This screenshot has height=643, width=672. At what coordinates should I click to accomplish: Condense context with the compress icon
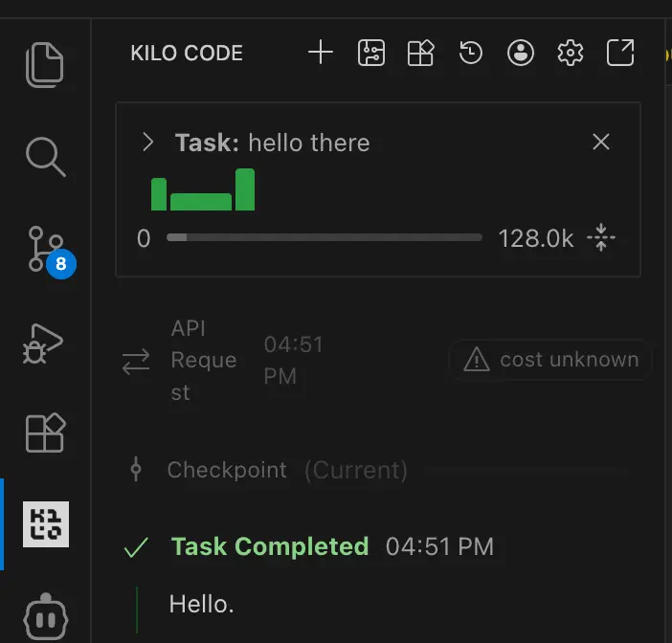point(601,237)
